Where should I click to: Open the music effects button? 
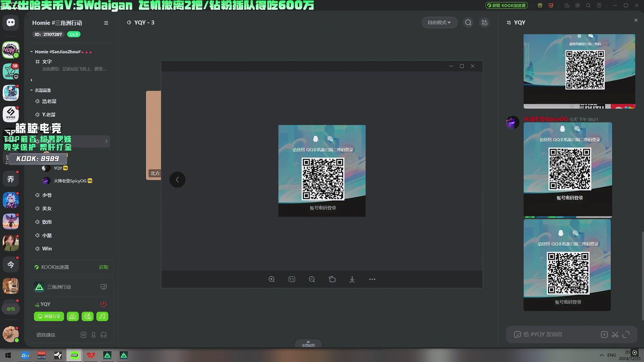click(102, 316)
